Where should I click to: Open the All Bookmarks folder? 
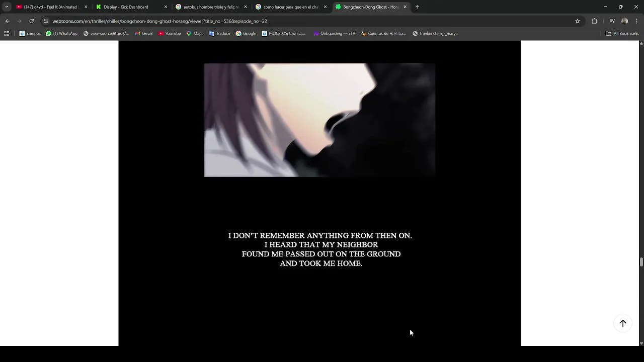(622, 34)
